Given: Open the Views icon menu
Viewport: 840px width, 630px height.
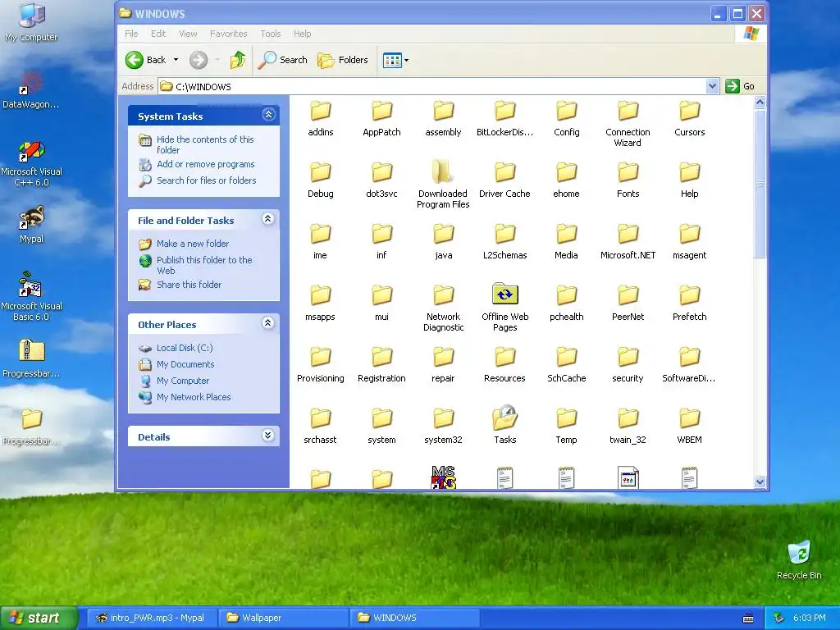Looking at the screenshot, I should click(396, 60).
